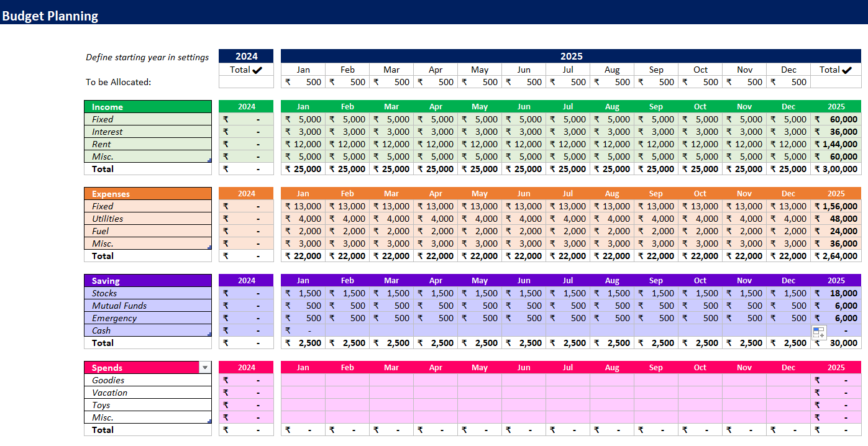The image size is (868, 446).
Task: Open the Quick Analysis options icon near Saving totals
Action: 818,332
